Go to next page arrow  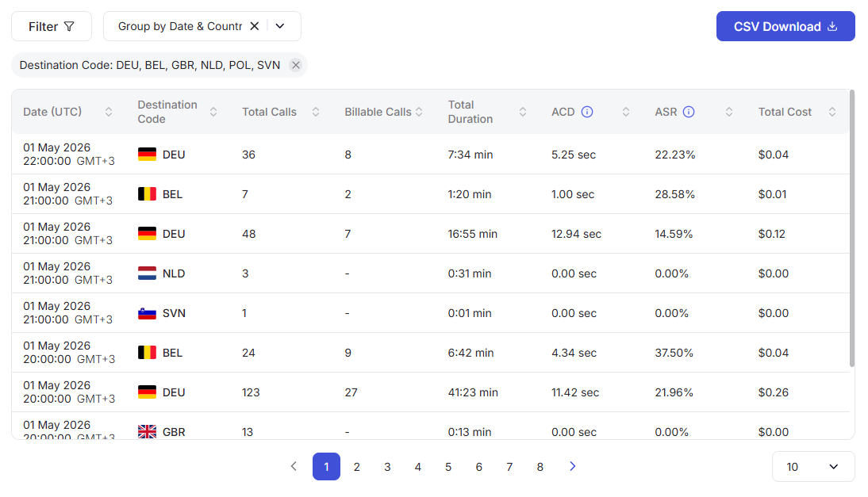point(572,466)
